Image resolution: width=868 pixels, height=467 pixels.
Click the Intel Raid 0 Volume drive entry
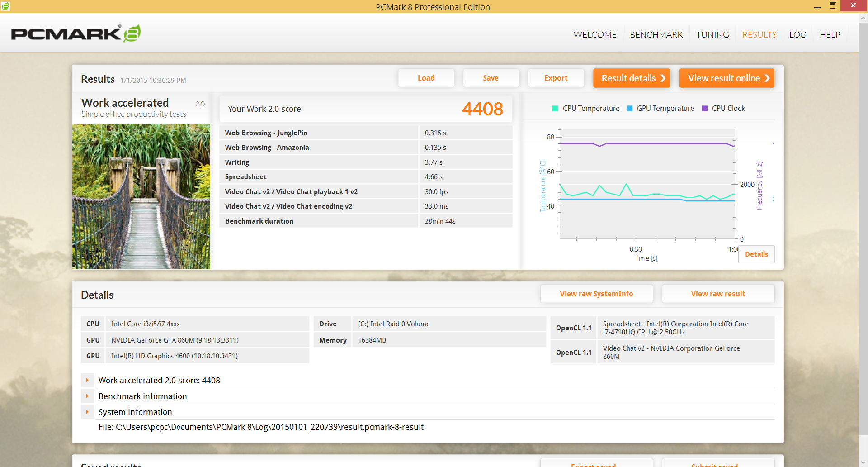(429, 324)
